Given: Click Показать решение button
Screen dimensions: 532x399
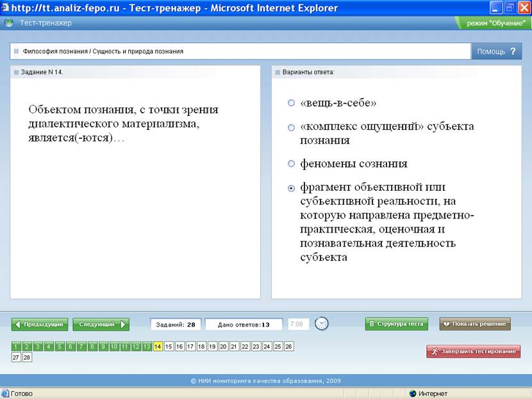Looking at the screenshot, I should [x=475, y=324].
